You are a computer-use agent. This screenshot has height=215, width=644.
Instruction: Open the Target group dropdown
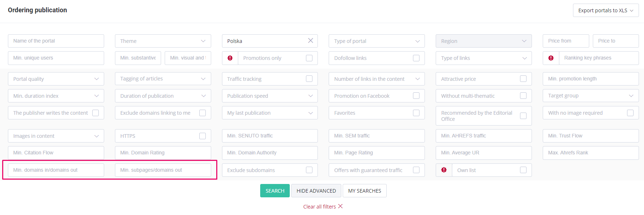tap(591, 96)
